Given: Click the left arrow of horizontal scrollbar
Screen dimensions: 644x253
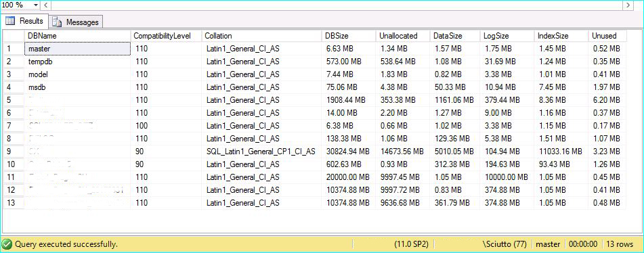Looking at the screenshot, I should pos(45,5).
